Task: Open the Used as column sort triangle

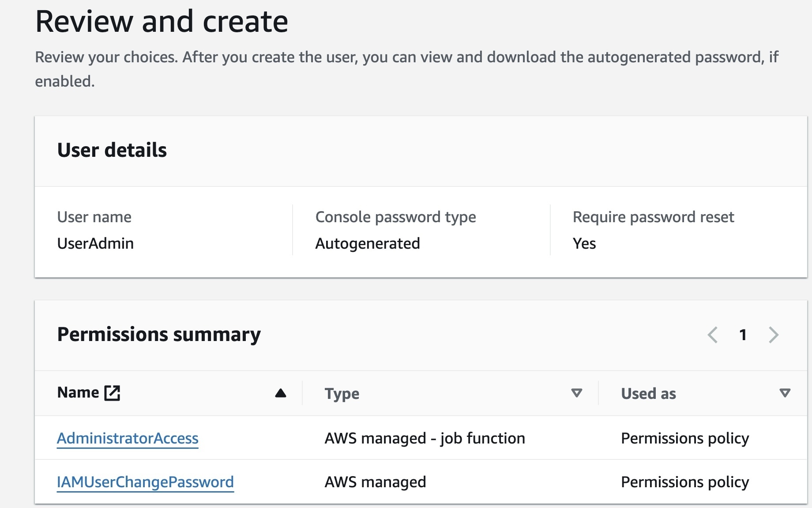Action: pyautogui.click(x=785, y=393)
